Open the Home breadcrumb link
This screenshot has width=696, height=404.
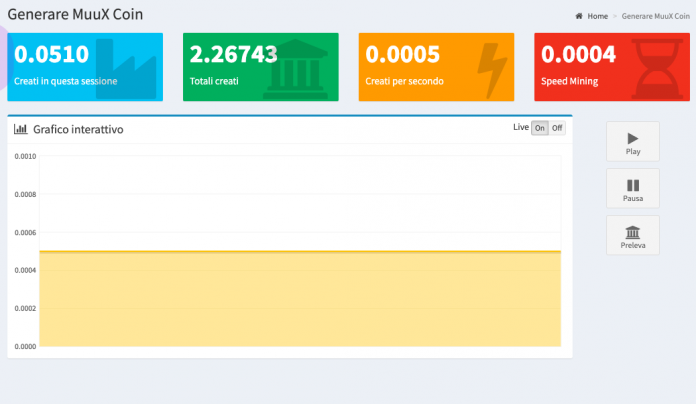pos(597,17)
